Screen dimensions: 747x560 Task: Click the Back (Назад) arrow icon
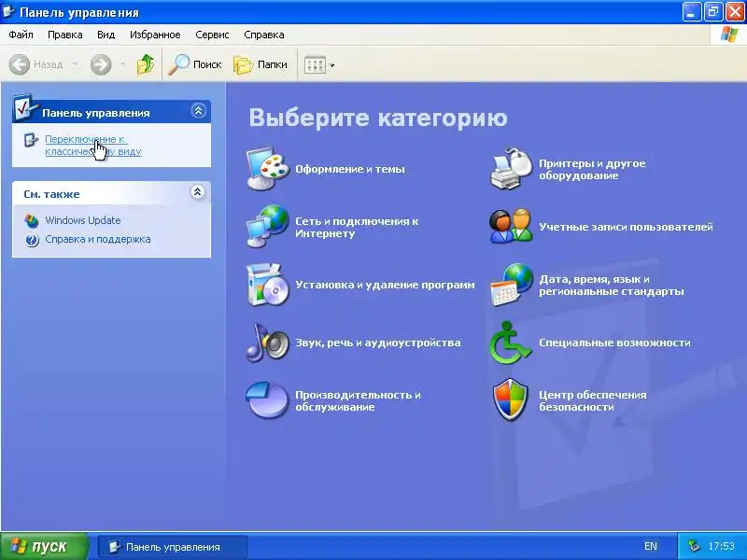(20, 64)
